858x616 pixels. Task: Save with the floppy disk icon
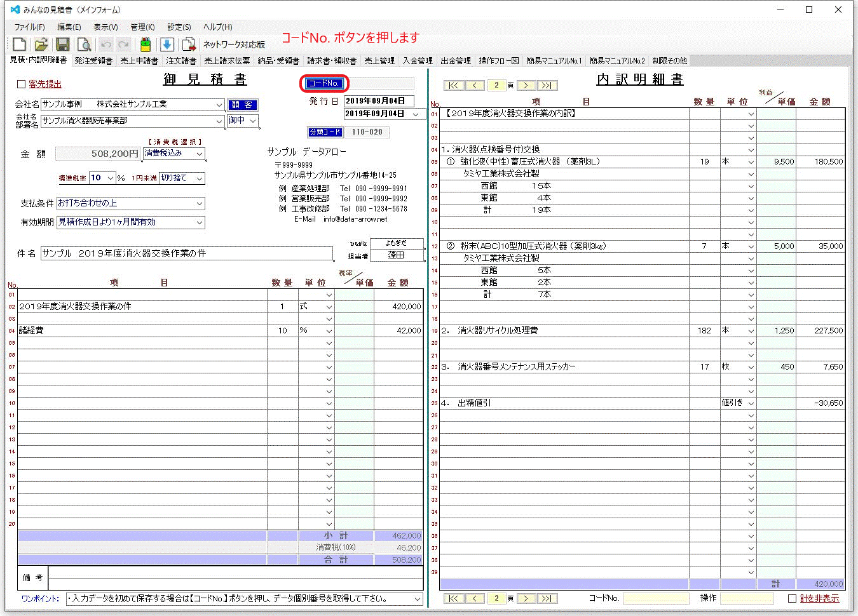[62, 44]
